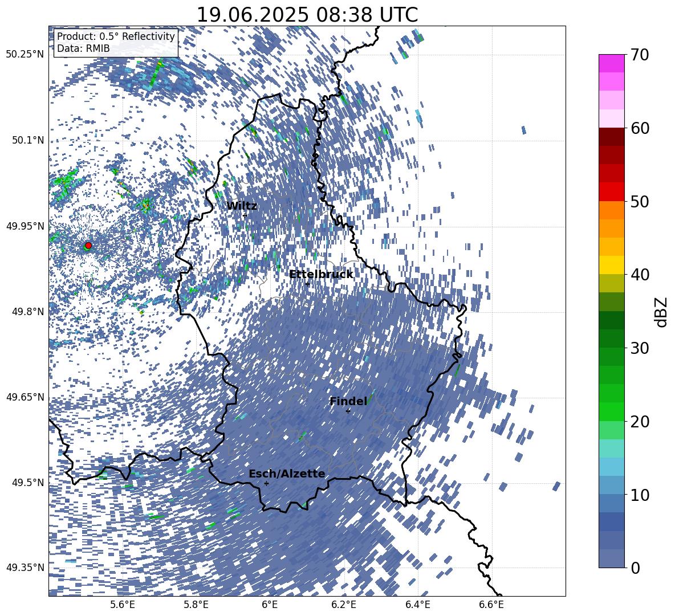This screenshot has width=675, height=616.
Task: Click the 6.6°E longitude tick label
Action: (x=491, y=605)
